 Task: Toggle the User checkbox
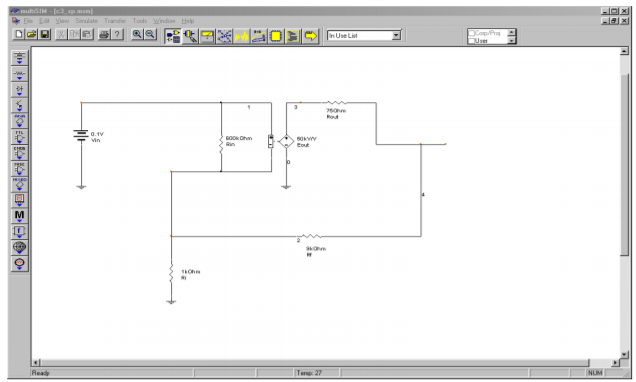tap(471, 41)
